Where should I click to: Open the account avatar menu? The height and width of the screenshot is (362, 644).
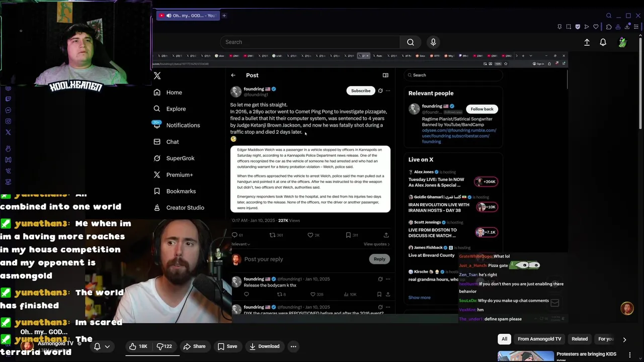tap(622, 43)
